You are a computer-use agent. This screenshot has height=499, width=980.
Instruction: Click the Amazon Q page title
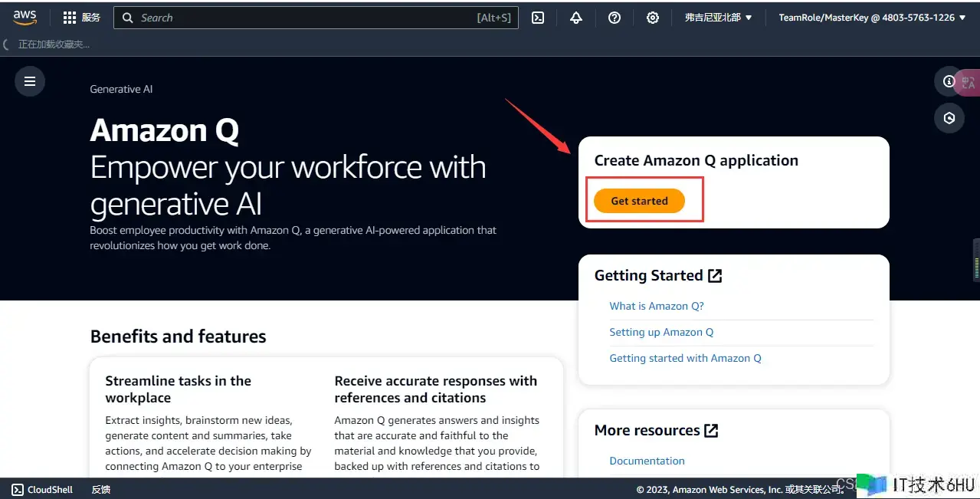165,130
